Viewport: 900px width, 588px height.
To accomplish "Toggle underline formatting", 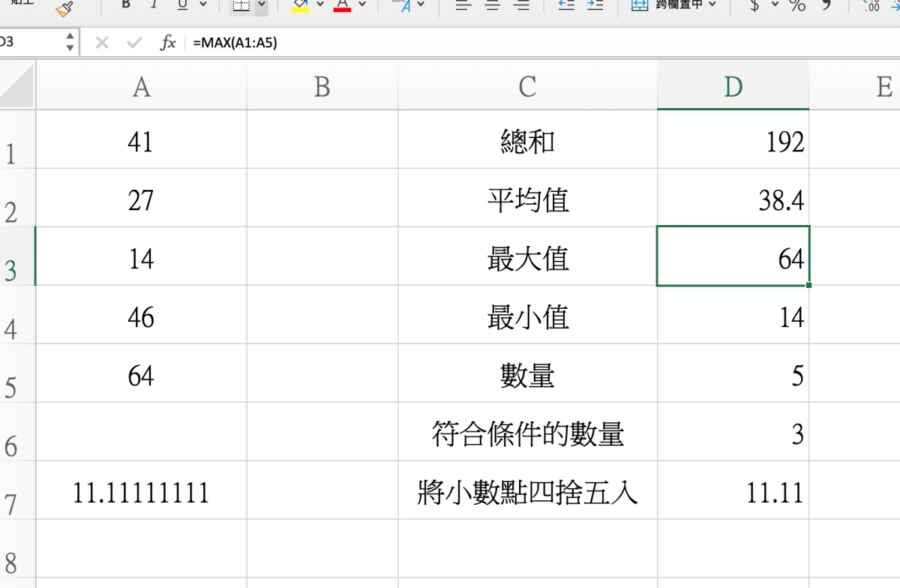I will tap(182, 5).
